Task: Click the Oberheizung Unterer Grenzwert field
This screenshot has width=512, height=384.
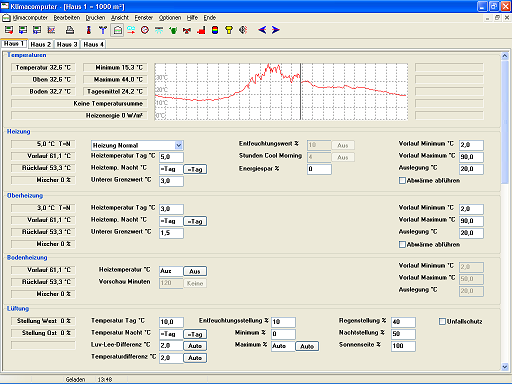Action: 171,233
